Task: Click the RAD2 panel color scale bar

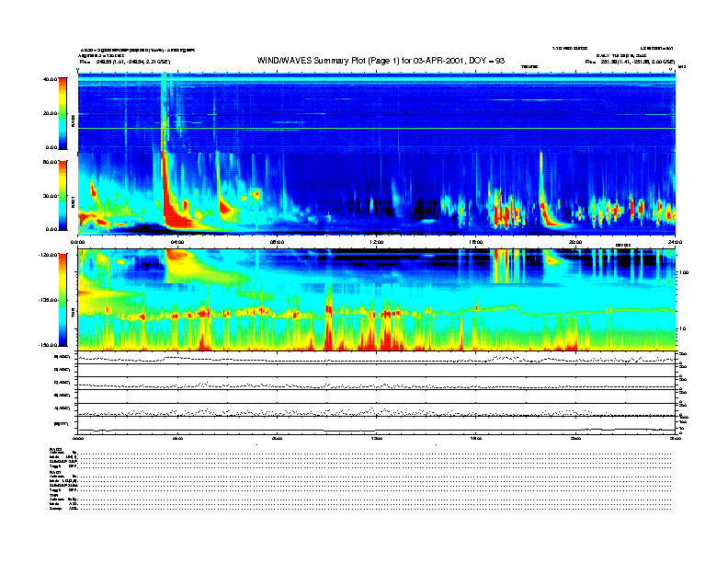Action: [63, 113]
